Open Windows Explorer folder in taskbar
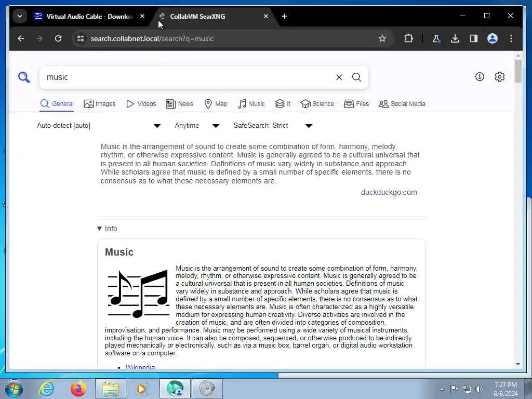The height and width of the screenshot is (399, 532). click(110, 389)
